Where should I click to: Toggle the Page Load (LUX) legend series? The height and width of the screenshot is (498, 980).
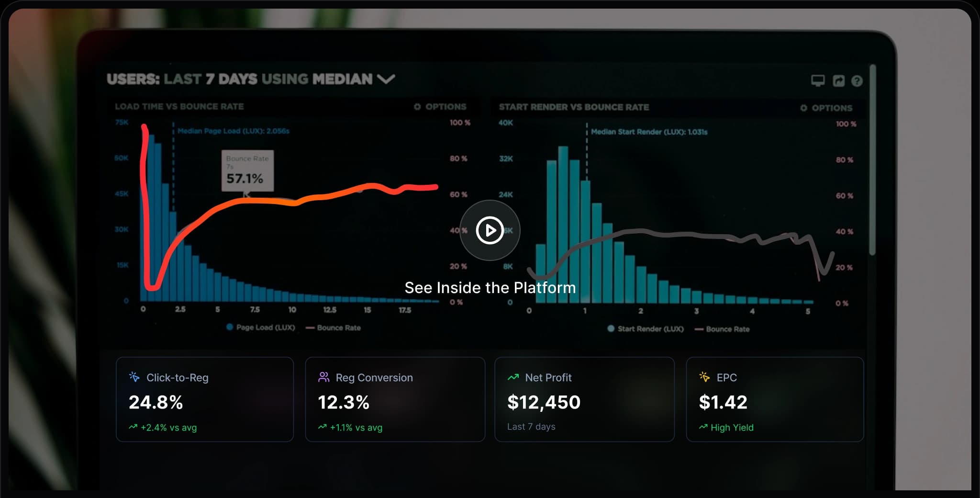[261, 328]
